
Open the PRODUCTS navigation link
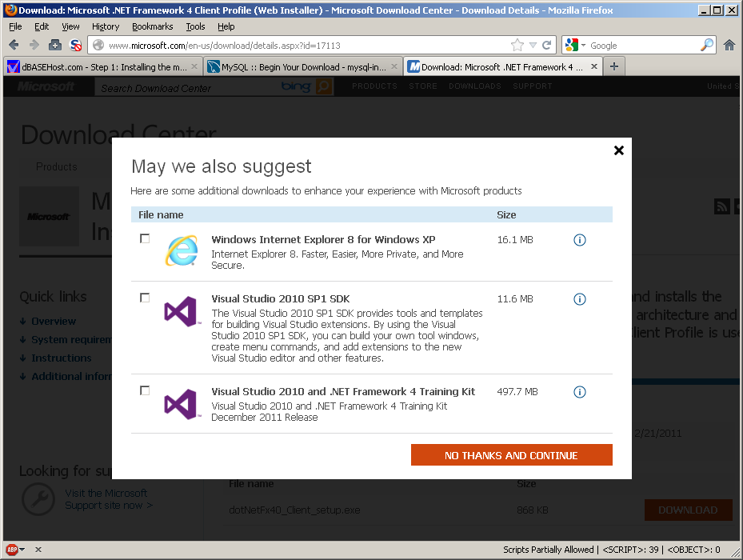[374, 86]
